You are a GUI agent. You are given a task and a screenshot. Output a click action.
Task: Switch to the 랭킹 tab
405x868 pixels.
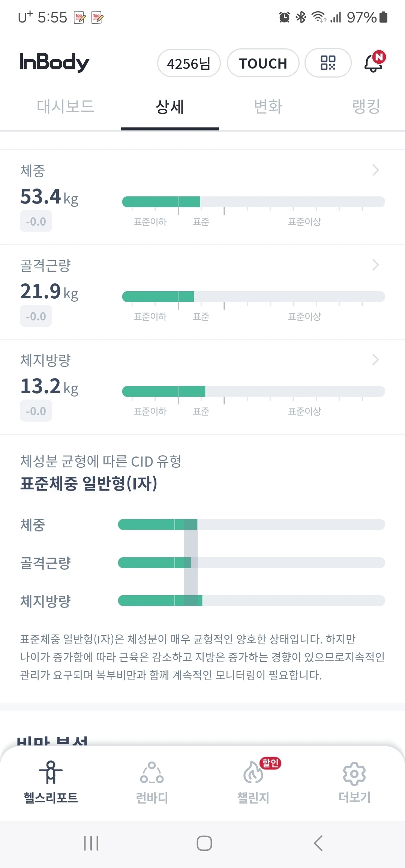pyautogui.click(x=366, y=106)
